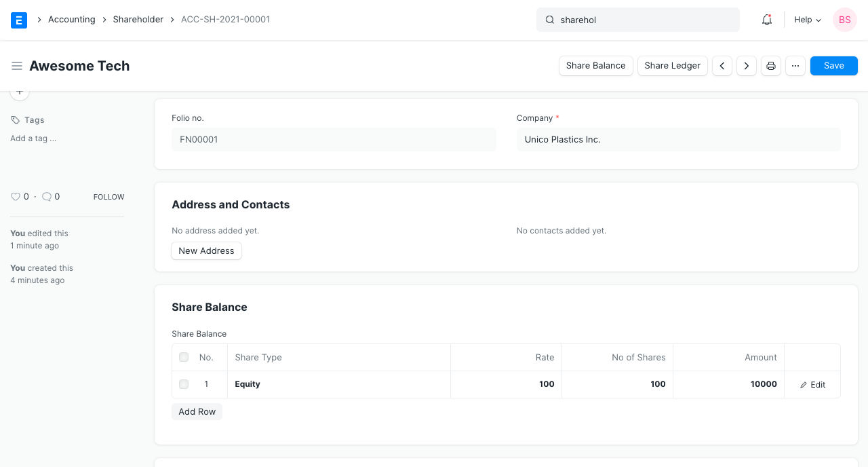Open the Share Ledger report
The width and height of the screenshot is (868, 467).
672,66
